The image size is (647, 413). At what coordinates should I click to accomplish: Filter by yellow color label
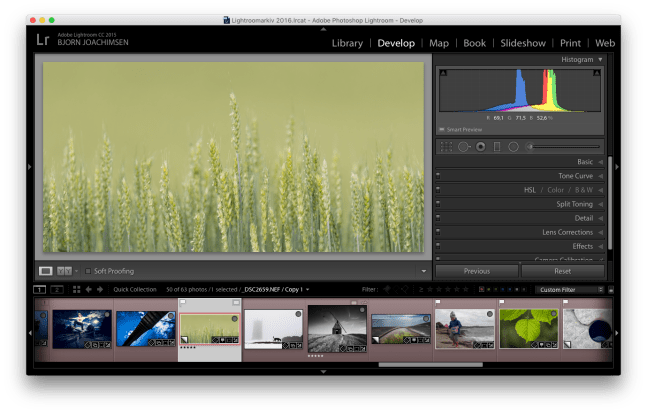click(489, 290)
